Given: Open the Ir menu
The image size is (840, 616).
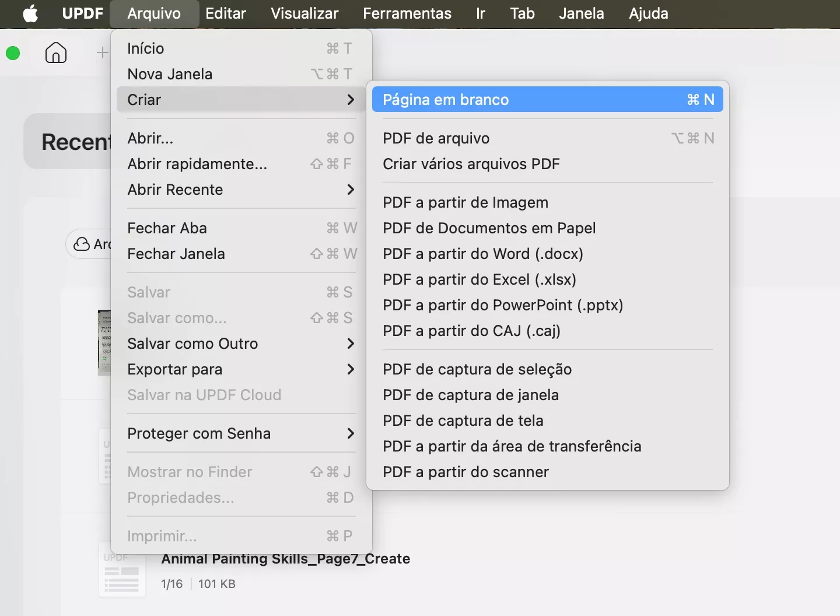Looking at the screenshot, I should pyautogui.click(x=480, y=13).
